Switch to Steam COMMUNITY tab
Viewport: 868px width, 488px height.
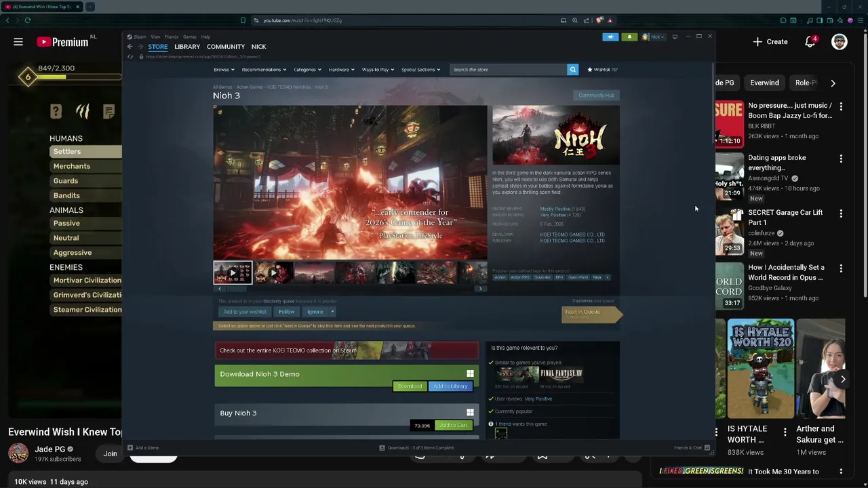click(226, 47)
